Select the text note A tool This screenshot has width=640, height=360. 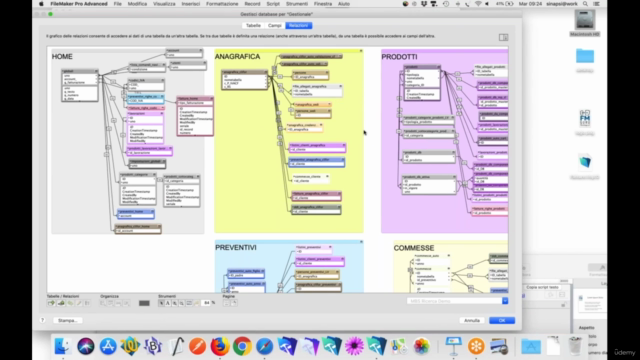(x=168, y=303)
